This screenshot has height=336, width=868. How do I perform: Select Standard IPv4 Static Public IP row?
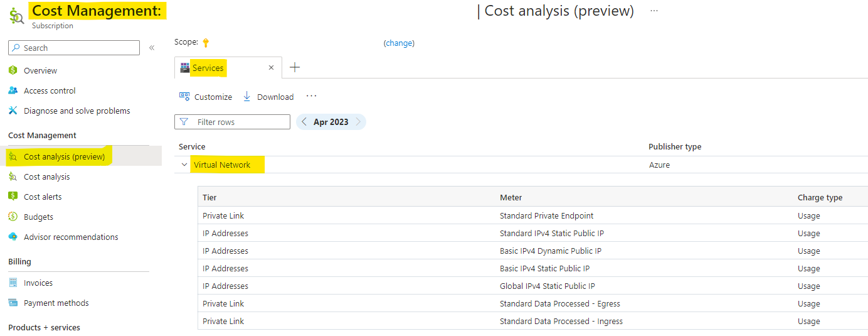532,233
